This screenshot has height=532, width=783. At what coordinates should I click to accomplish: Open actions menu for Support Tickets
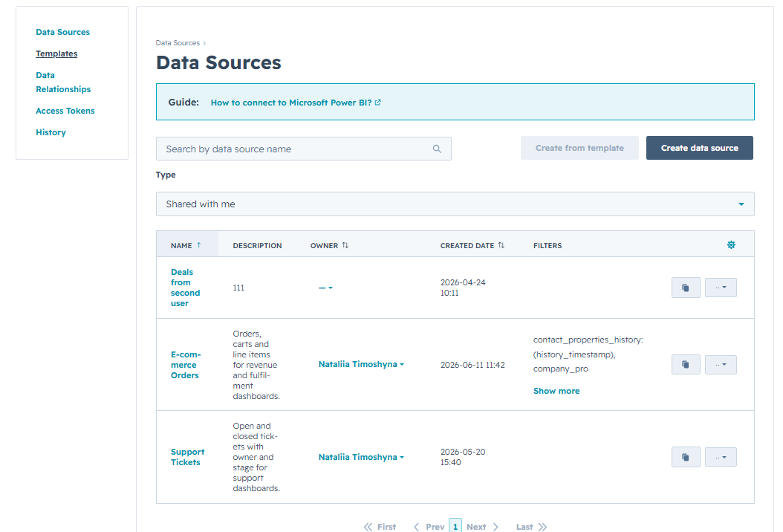coord(721,457)
